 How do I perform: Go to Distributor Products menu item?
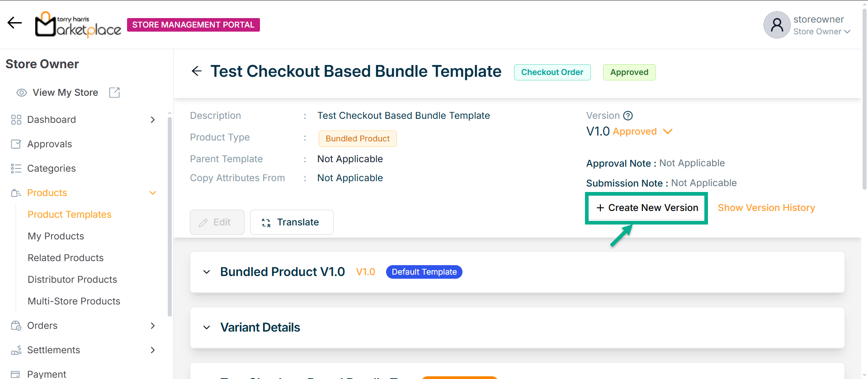(72, 280)
